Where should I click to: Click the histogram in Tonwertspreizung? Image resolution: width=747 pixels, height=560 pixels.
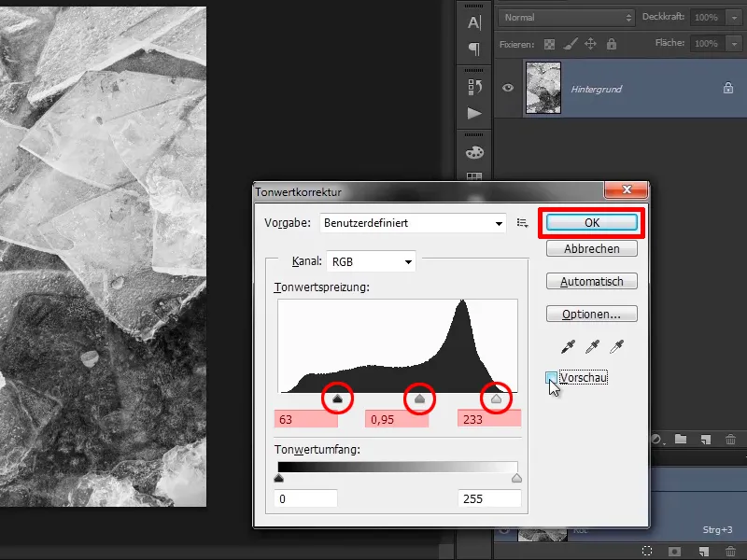pyautogui.click(x=398, y=345)
